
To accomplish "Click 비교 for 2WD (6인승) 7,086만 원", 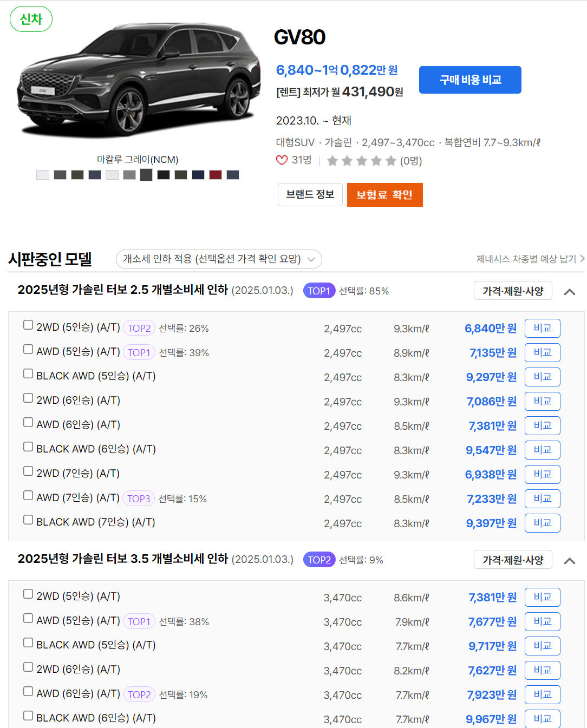I will (543, 401).
